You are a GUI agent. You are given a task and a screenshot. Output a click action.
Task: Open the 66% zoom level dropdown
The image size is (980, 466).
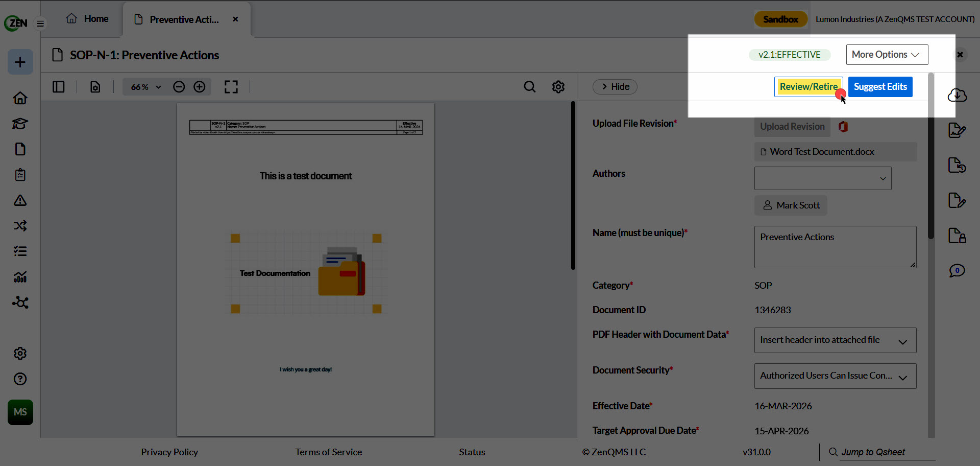pos(145,87)
